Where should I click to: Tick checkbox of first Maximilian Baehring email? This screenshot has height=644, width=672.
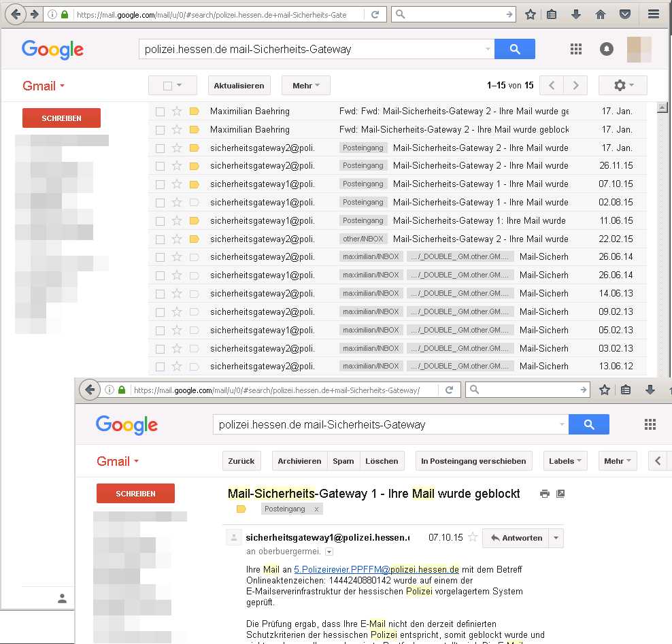160,112
